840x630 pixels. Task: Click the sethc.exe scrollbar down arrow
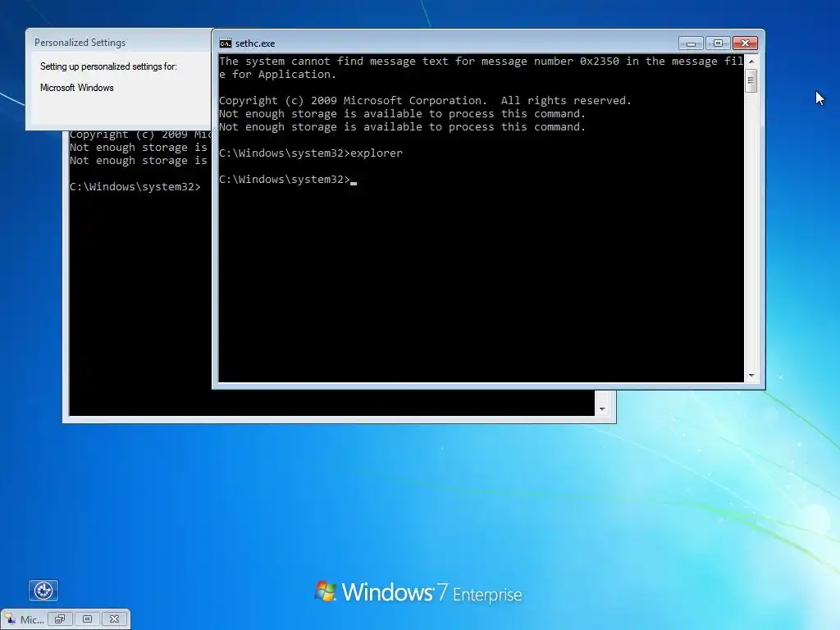[751, 376]
